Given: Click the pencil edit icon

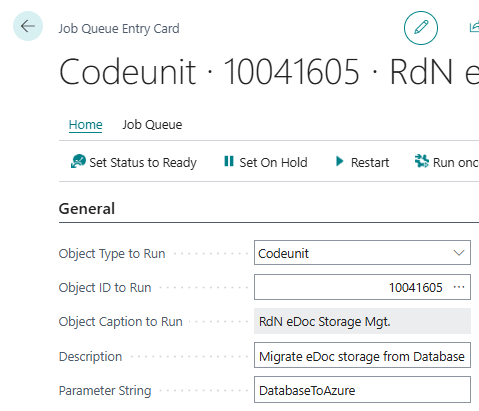Looking at the screenshot, I should click(x=421, y=28).
